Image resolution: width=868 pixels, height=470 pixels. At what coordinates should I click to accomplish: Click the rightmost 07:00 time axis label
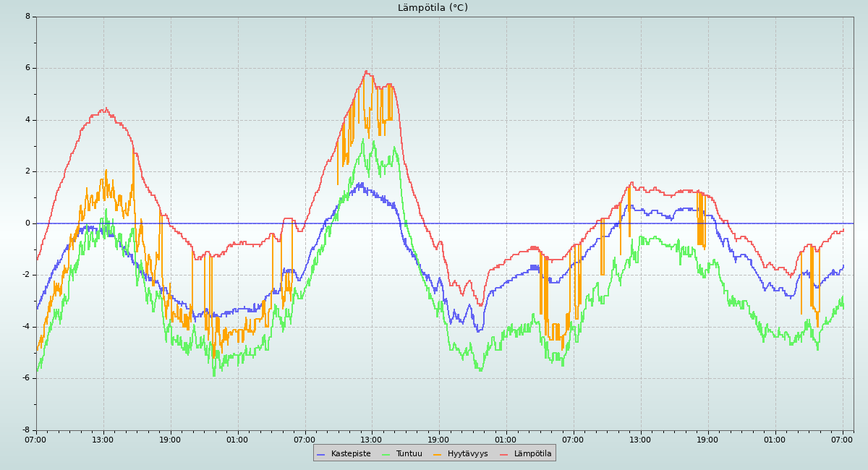[x=843, y=440]
